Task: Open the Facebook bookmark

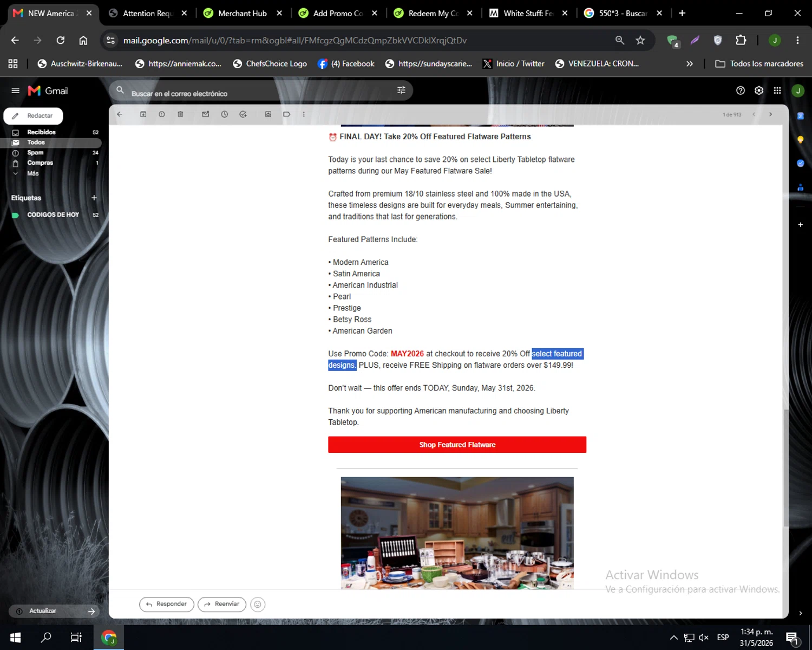Action: pos(346,63)
